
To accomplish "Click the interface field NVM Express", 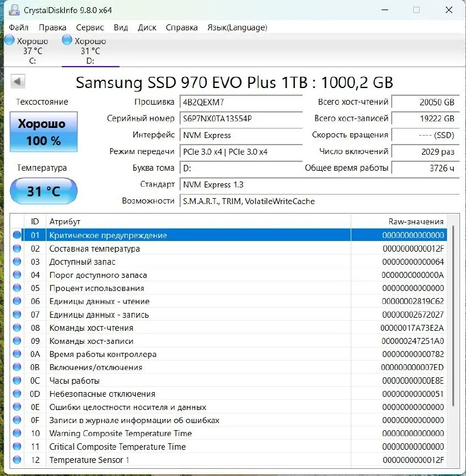I will [x=241, y=135].
